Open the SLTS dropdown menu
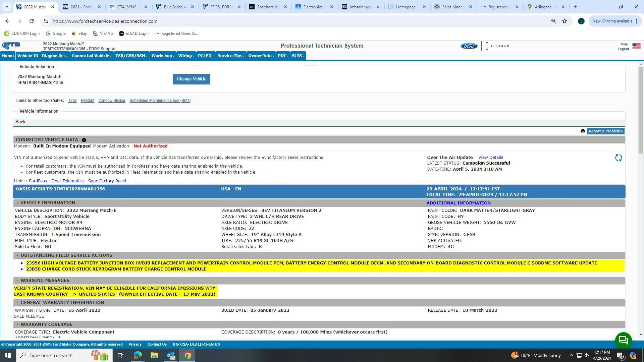644x362 pixels. pyautogui.click(x=298, y=56)
